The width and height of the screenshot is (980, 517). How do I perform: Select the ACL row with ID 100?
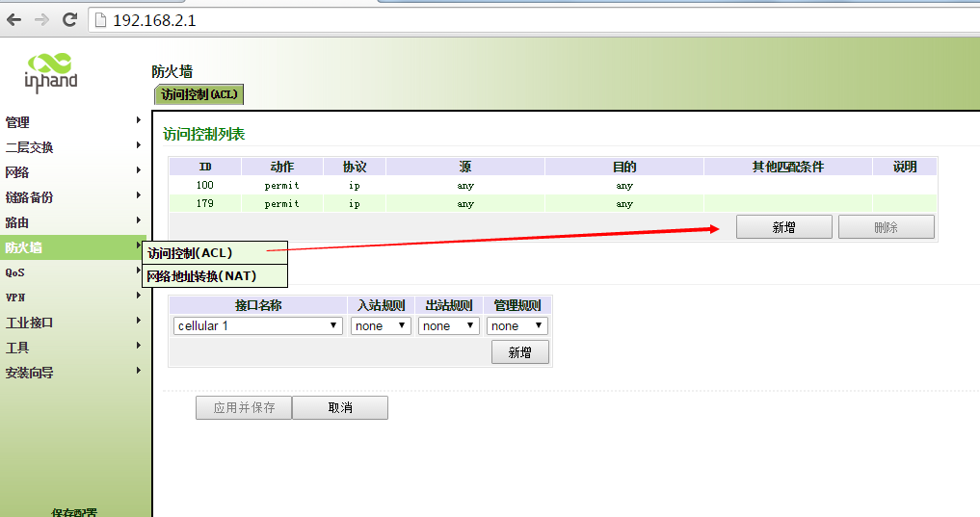pos(553,186)
